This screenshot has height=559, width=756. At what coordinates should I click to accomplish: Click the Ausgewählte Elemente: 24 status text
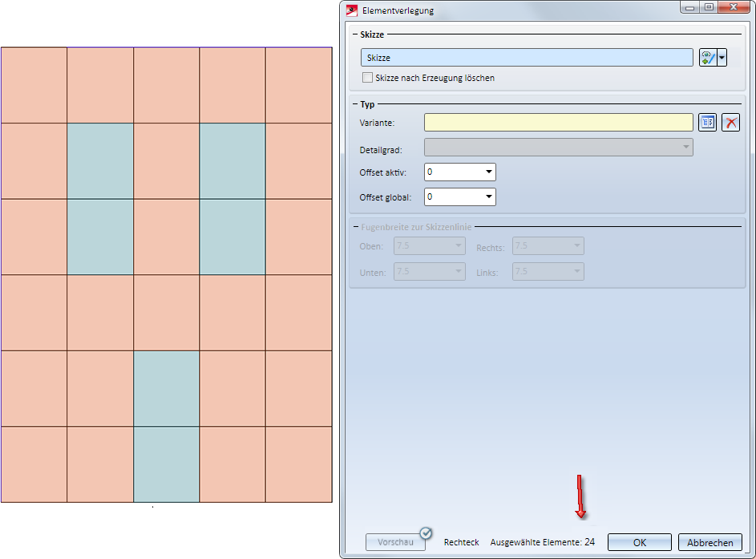pos(543,542)
